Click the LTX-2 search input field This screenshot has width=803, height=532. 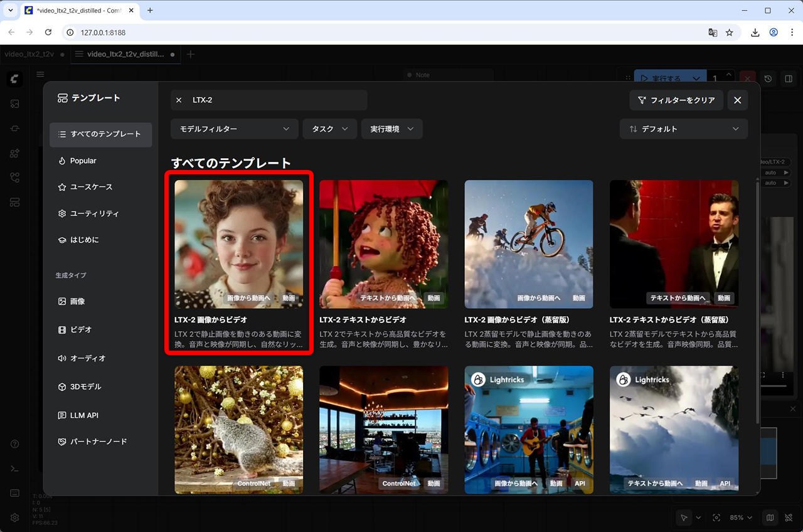(276, 100)
